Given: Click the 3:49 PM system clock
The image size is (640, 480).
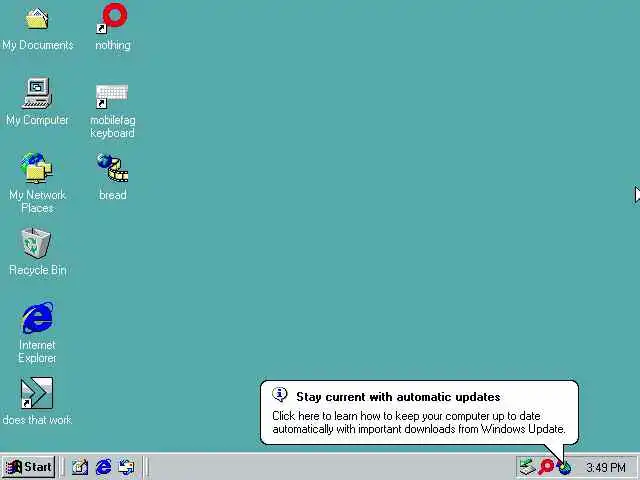Looking at the screenshot, I should pos(606,467).
